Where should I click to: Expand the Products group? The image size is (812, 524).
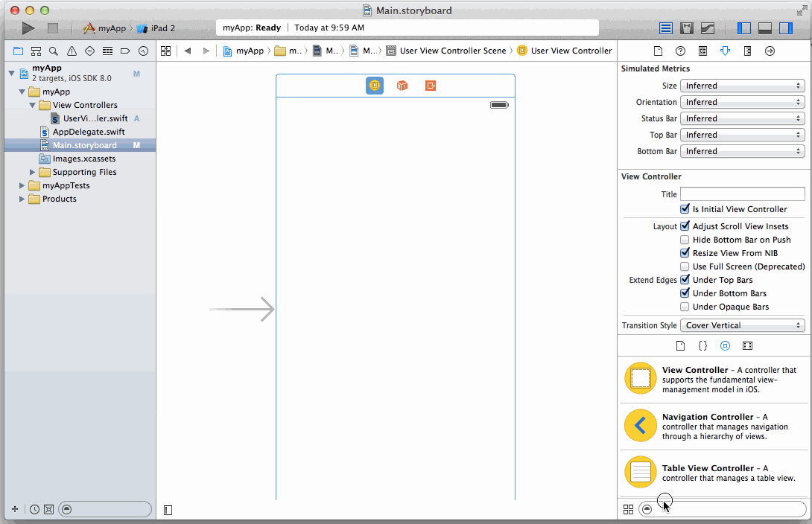22,199
